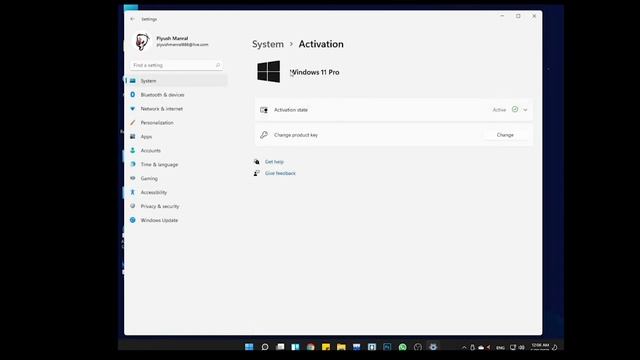Click the key icon beside Change product key
This screenshot has height=360, width=640.
[264, 135]
